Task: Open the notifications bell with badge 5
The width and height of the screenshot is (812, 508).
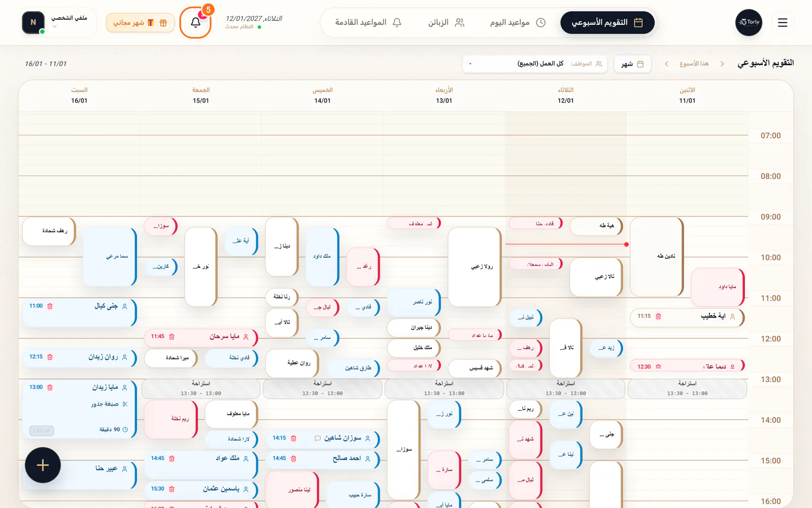Action: (x=195, y=22)
